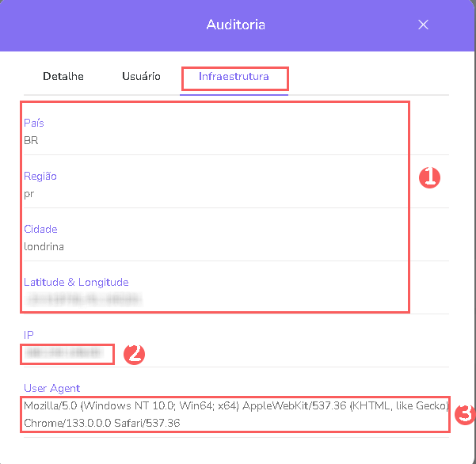Switch to the Detalhe tab
Viewport: 476px width, 464px height.
click(63, 77)
